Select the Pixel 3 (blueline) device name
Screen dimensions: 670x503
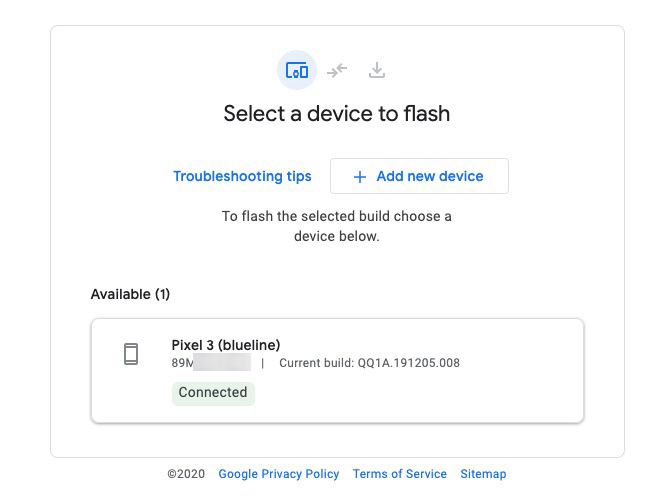click(226, 345)
